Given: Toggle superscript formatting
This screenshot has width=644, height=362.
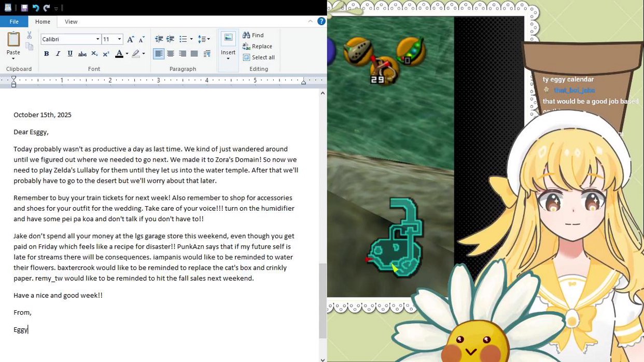Looking at the screenshot, I should [x=106, y=54].
